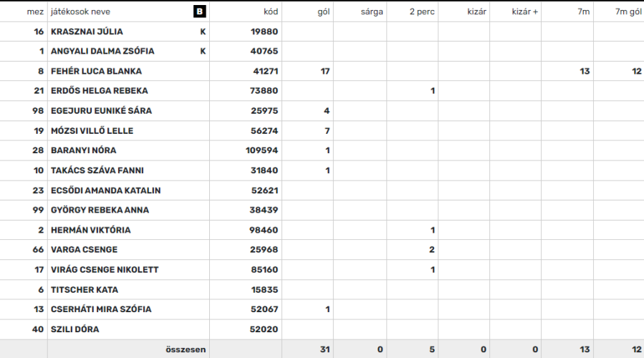Click player code 109594 for Baranyi Nóra

pos(261,150)
